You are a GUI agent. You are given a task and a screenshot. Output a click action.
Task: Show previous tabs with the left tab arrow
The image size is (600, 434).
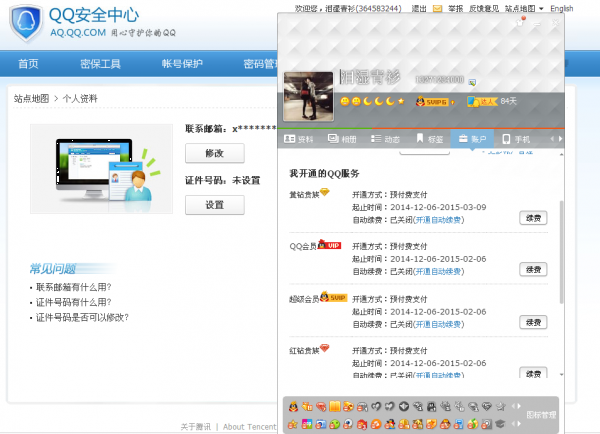552,139
